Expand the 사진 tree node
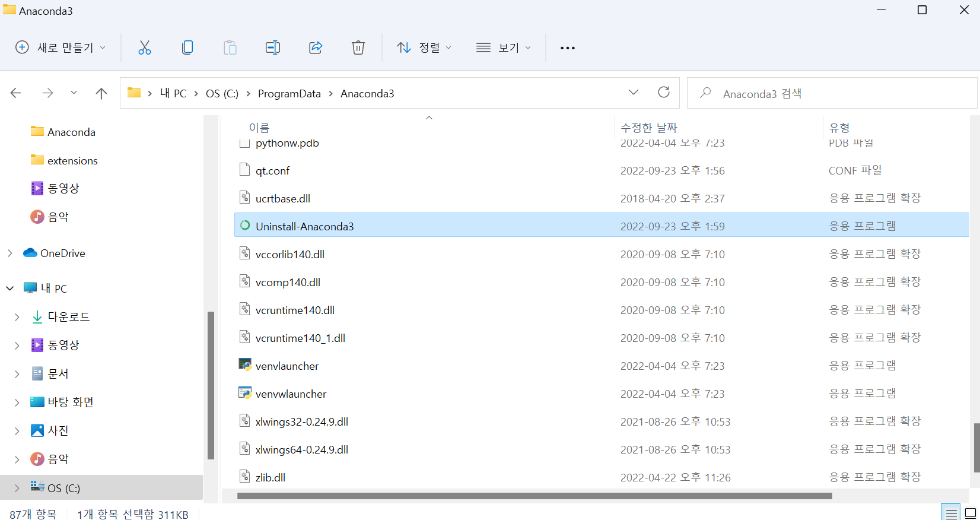The height and width of the screenshot is (520, 980). (x=17, y=430)
